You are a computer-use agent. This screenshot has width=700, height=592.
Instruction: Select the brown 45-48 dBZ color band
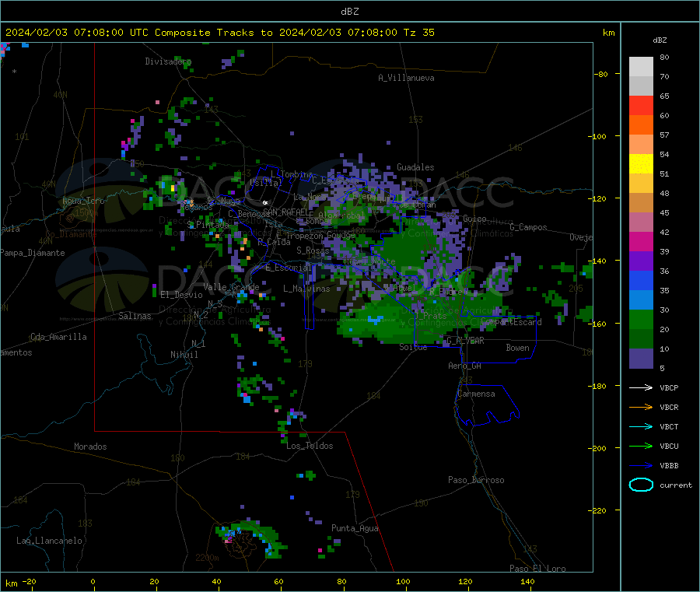coord(641,203)
